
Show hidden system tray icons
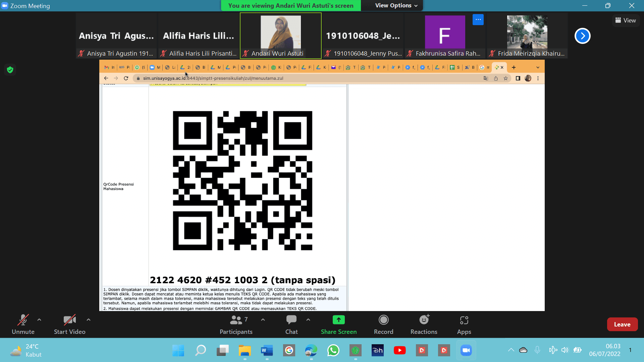(x=511, y=350)
